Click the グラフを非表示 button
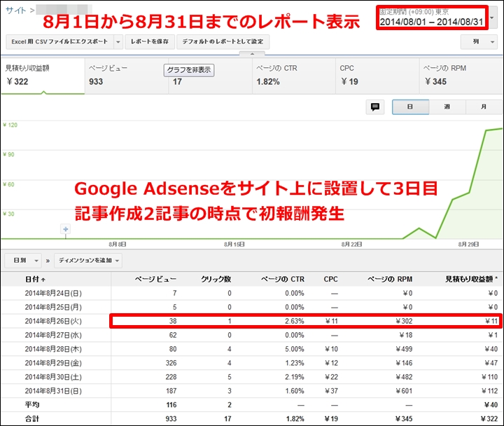The width and height of the screenshot is (504, 426). 189,70
